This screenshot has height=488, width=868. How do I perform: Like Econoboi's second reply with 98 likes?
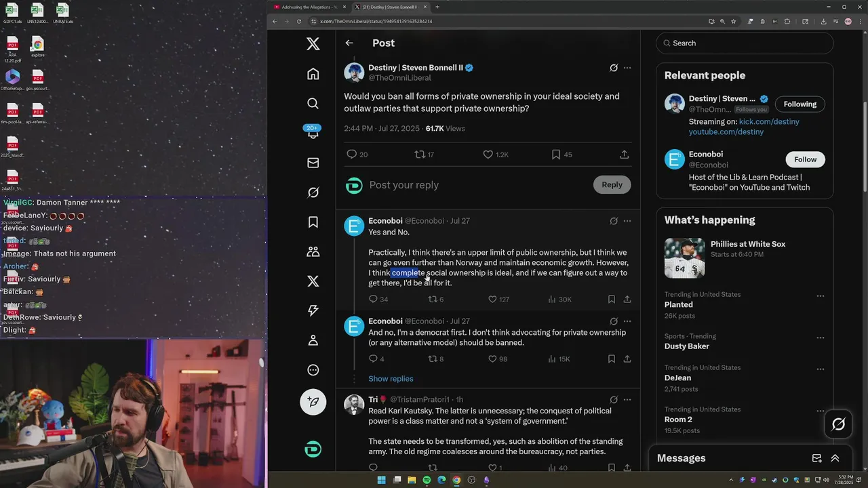click(x=493, y=359)
